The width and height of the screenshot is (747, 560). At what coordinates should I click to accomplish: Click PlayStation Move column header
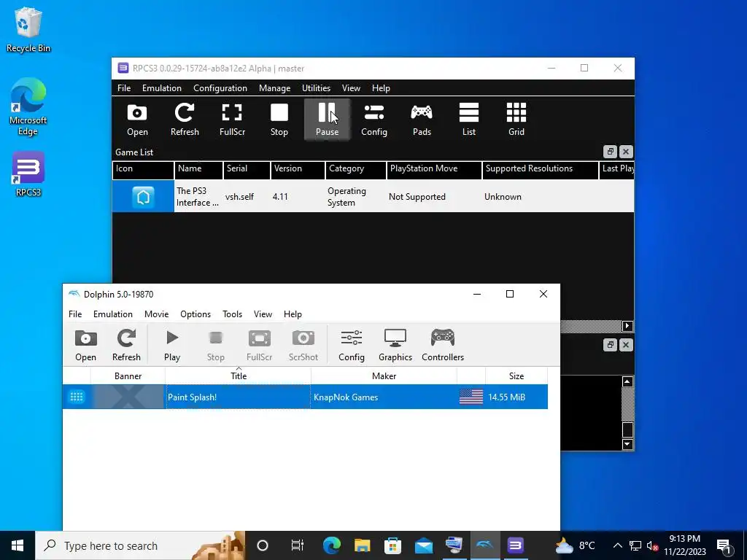tap(434, 168)
